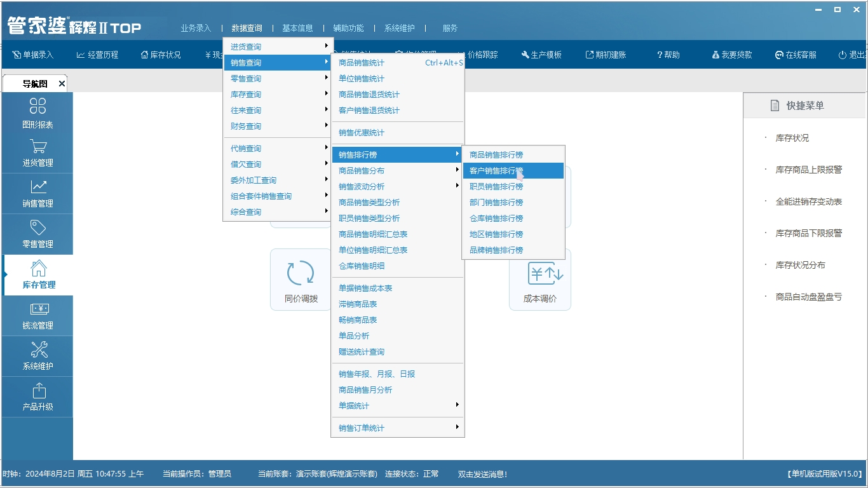The image size is (868, 488).
Task: Expand 借欠查询 submenu
Action: pyautogui.click(x=278, y=165)
